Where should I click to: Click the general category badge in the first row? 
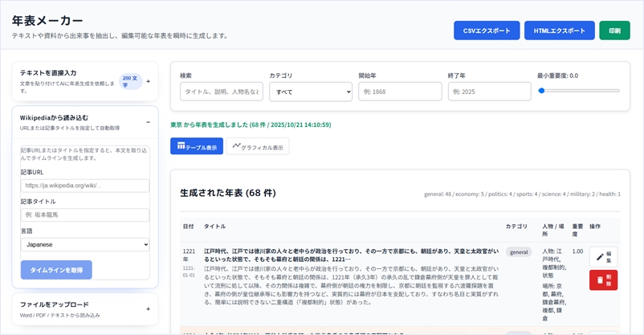(520, 252)
